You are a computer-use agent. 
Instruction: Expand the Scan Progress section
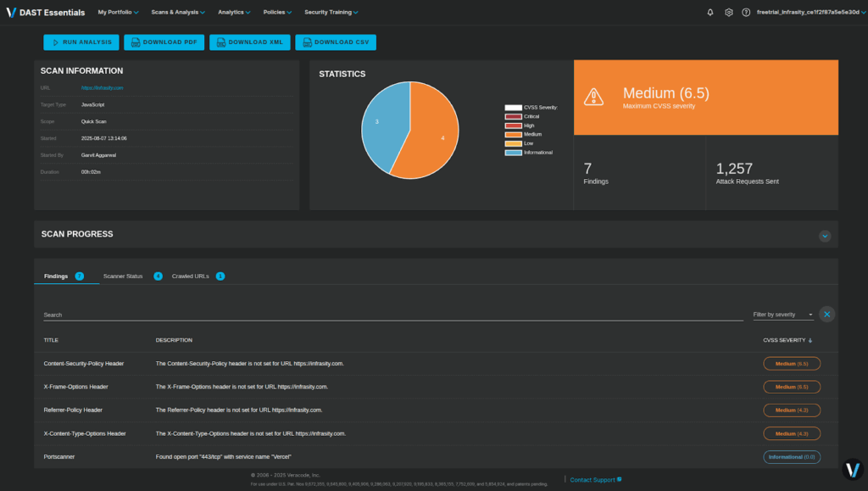pyautogui.click(x=825, y=236)
